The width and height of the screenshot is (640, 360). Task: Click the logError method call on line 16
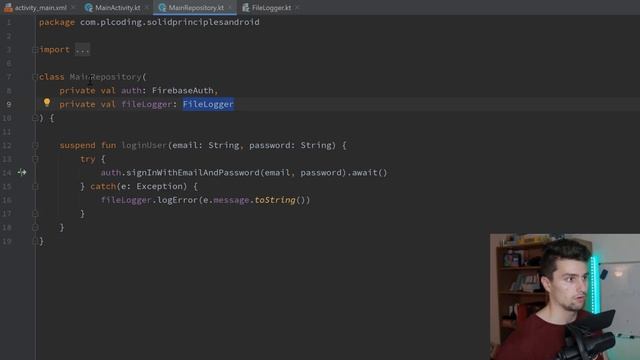[x=177, y=200]
